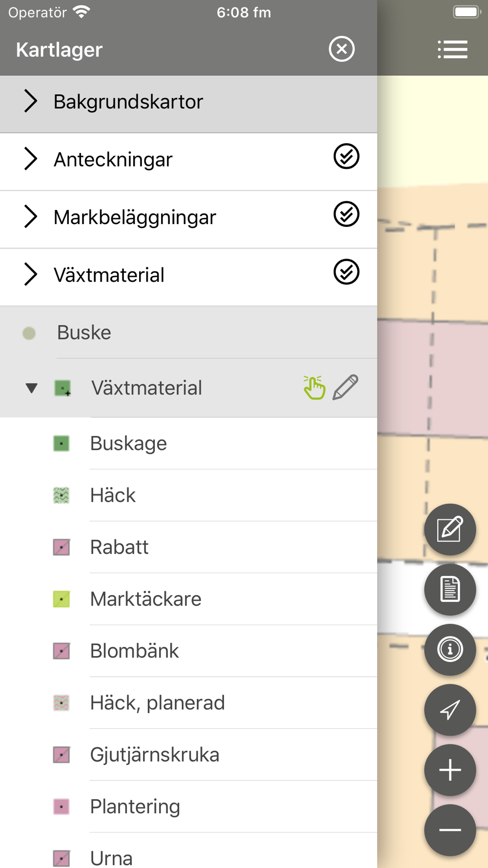488x868 pixels.
Task: Expand the Anteckningar group chevron
Action: click(30, 159)
